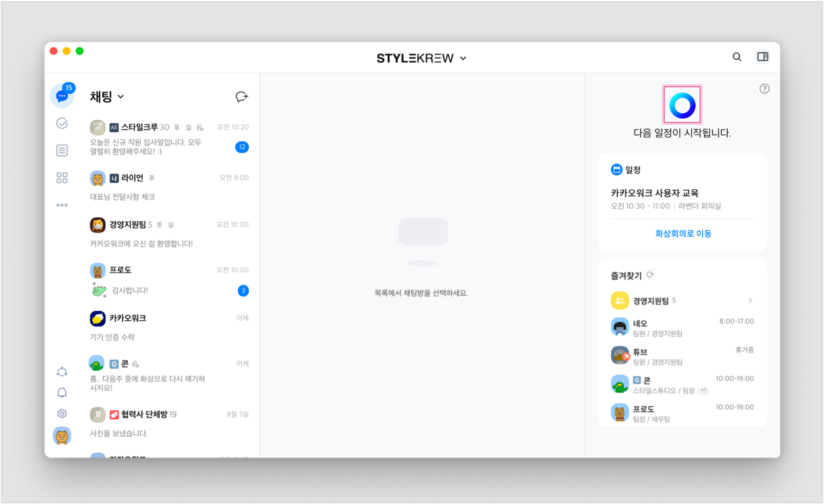Select 네오's avatar in favorites

[620, 327]
